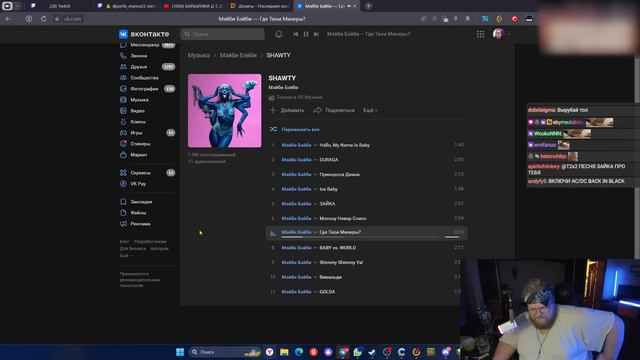Play track BABY vs. WORLD

point(367,248)
